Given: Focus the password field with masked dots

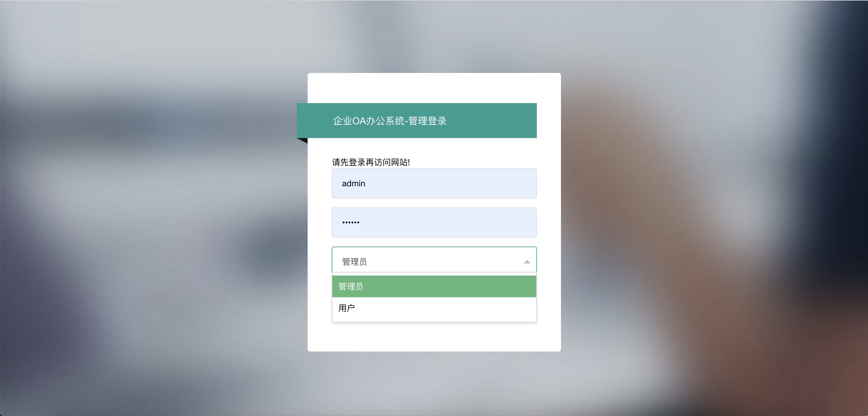Looking at the screenshot, I should [x=434, y=222].
